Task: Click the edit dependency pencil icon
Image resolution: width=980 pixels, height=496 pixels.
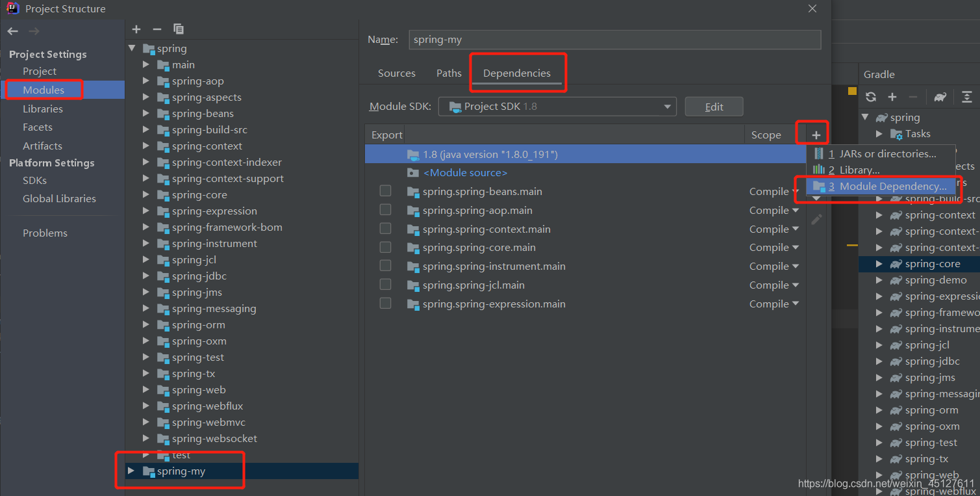Action: (x=816, y=220)
